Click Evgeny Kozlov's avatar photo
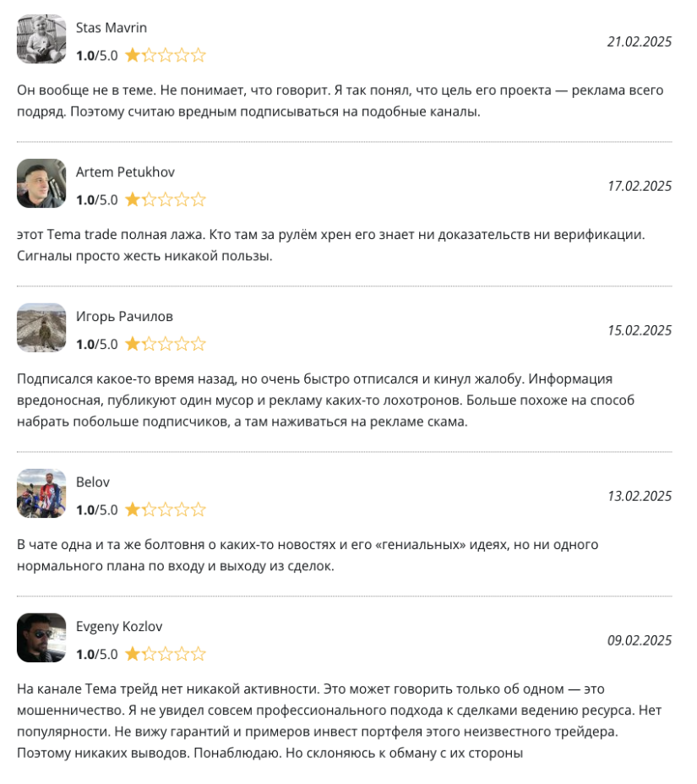 point(41,638)
